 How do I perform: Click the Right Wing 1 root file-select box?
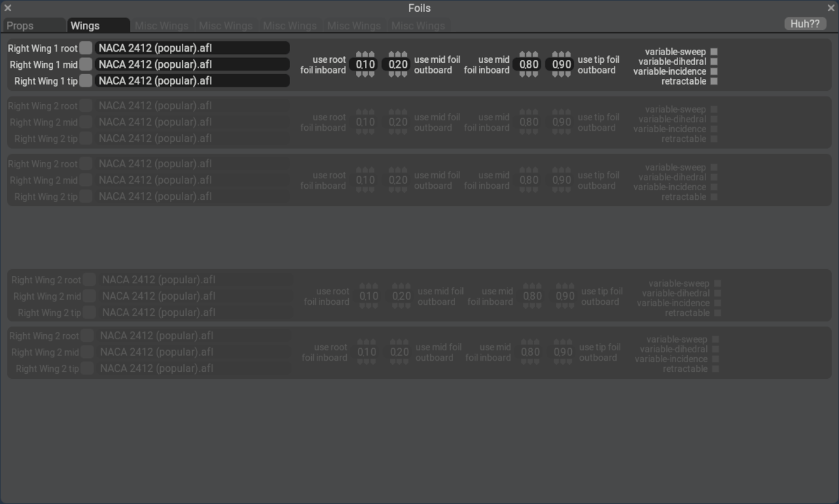click(x=85, y=48)
